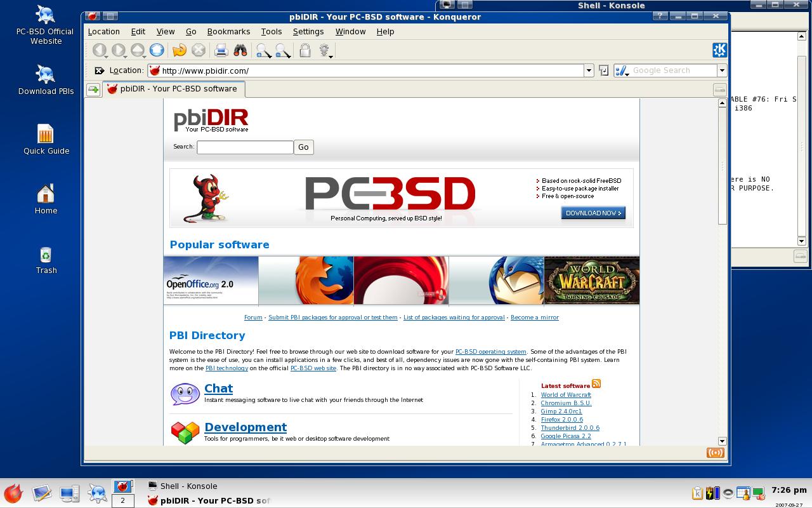The width and height of the screenshot is (812, 508).
Task: Open security info via the padlock icon
Action: [x=305, y=50]
